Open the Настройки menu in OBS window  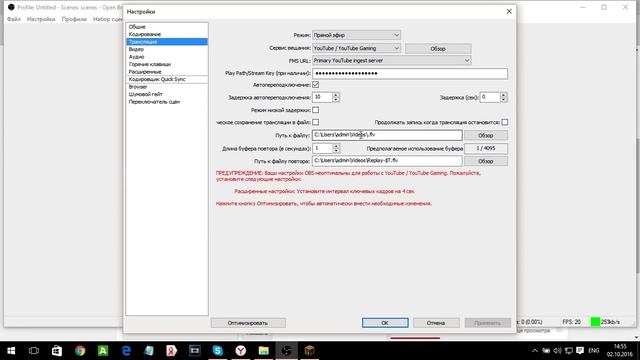[x=41, y=19]
